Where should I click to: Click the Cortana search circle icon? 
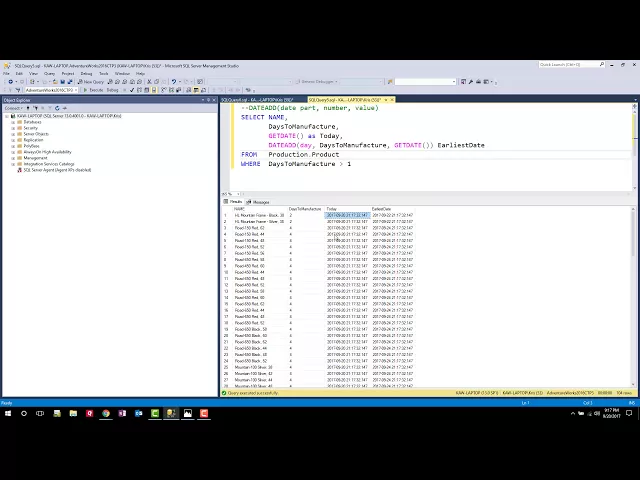[x=24, y=413]
